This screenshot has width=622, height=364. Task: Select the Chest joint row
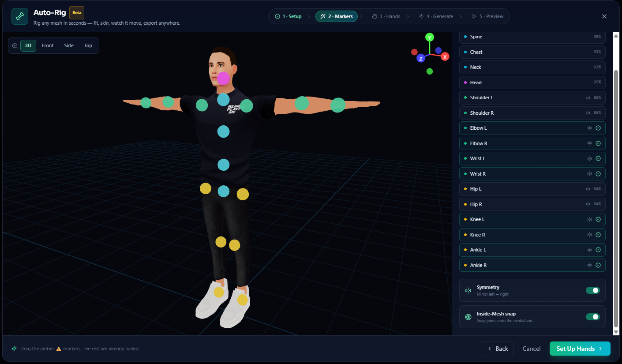[x=532, y=52]
